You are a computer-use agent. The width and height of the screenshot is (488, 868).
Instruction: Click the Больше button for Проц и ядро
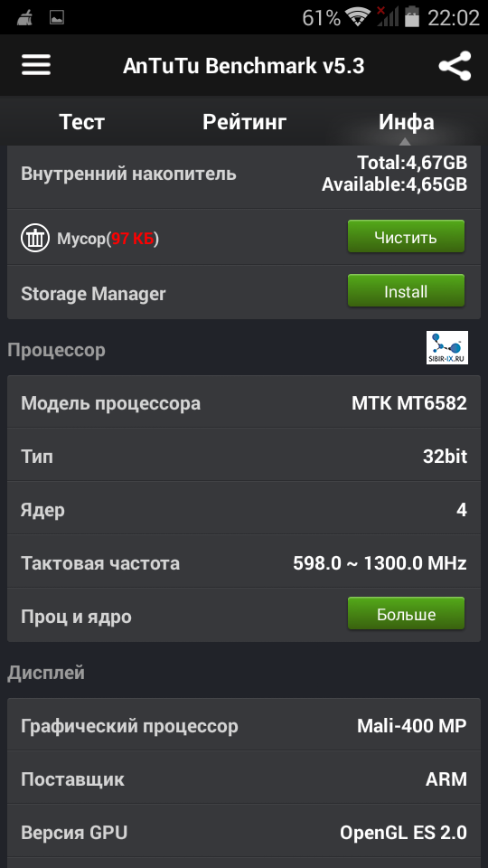point(406,614)
